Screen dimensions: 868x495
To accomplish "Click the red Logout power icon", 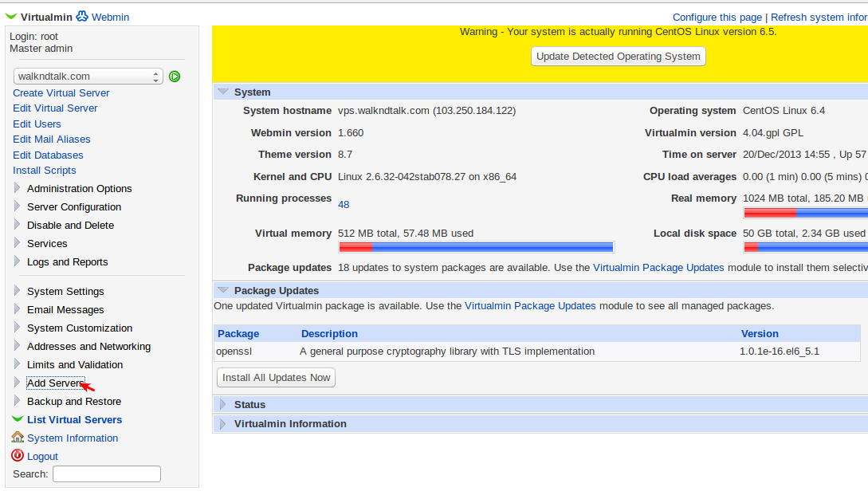I will point(18,456).
